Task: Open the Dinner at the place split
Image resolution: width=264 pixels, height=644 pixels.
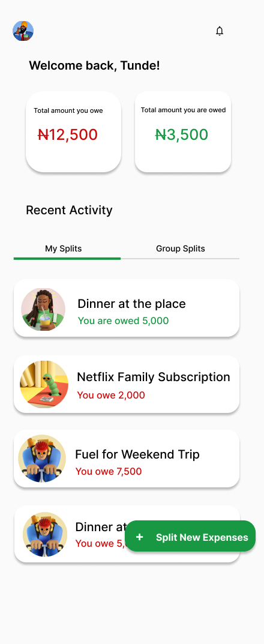Action: (x=127, y=308)
